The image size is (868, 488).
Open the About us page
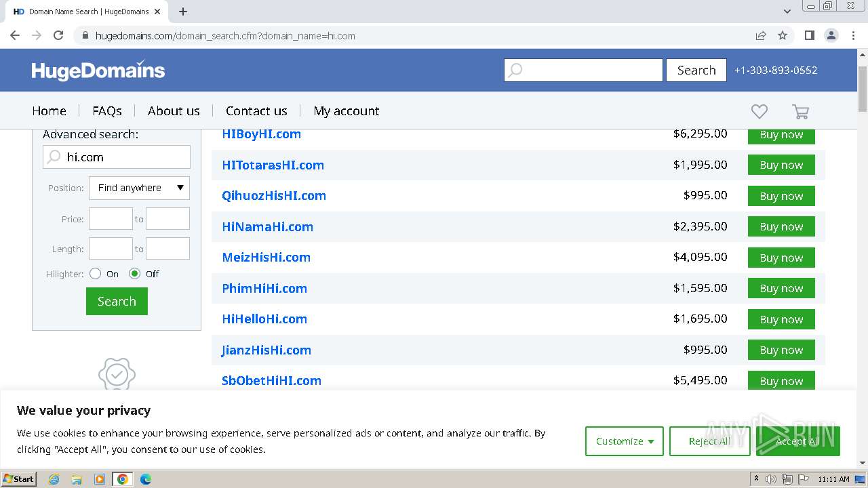tap(174, 110)
